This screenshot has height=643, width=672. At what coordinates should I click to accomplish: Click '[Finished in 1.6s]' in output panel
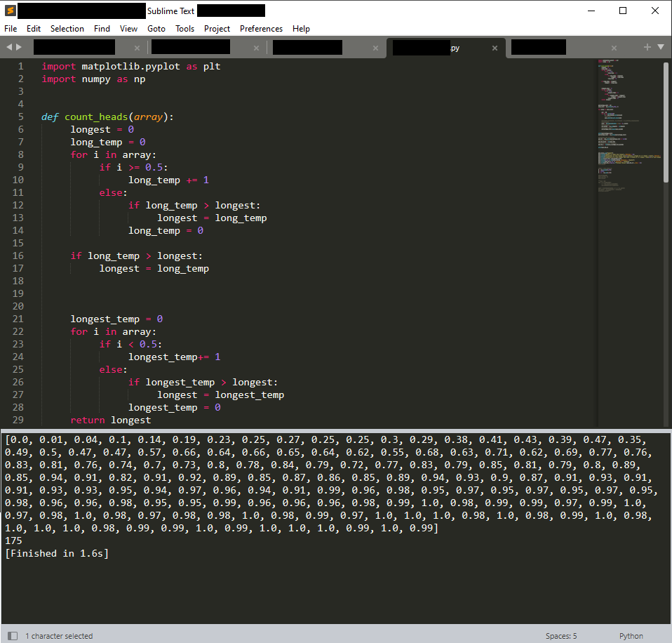57,553
